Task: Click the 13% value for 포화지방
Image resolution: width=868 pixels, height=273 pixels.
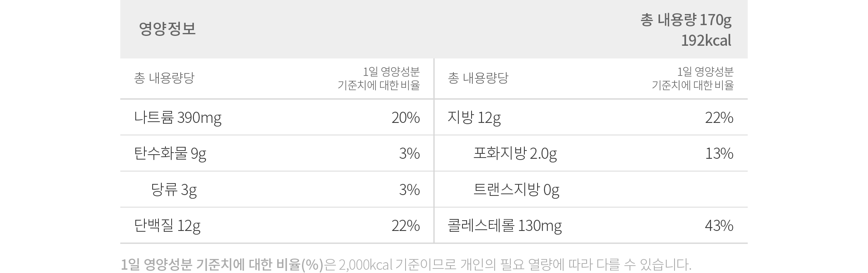Action: coord(719,154)
